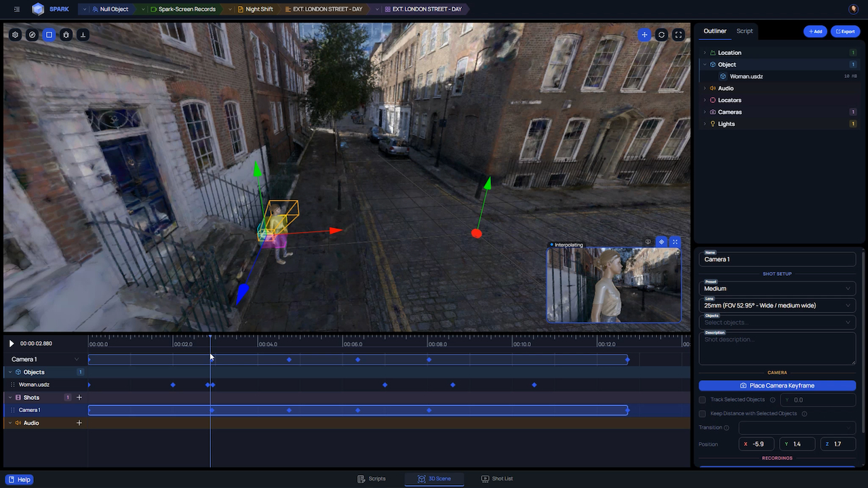
Task: Open the Shot List tab
Action: coord(496,479)
